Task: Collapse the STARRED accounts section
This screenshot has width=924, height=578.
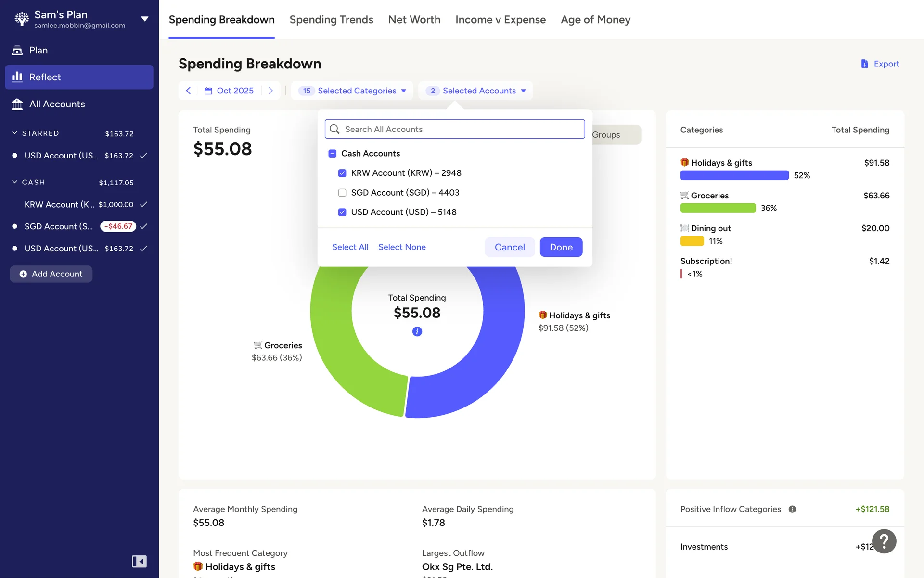Action: (14, 133)
